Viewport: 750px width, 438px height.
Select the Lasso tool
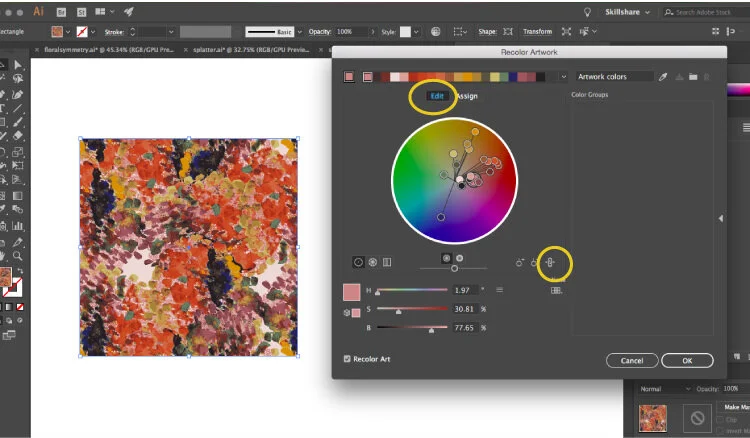click(x=18, y=78)
